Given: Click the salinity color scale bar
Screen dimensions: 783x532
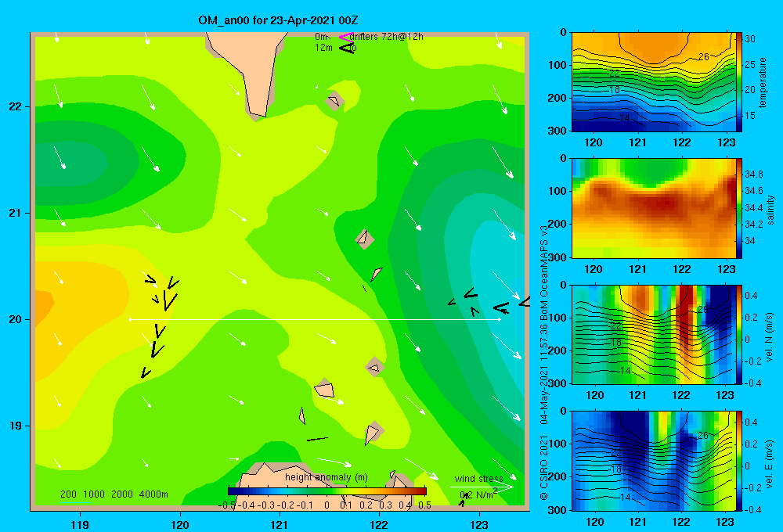Looking at the screenshot, I should 739,208.
